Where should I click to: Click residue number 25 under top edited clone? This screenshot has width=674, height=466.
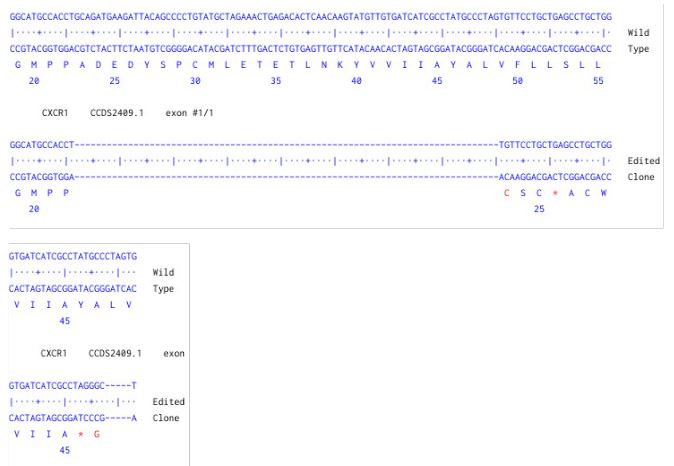[539, 209]
